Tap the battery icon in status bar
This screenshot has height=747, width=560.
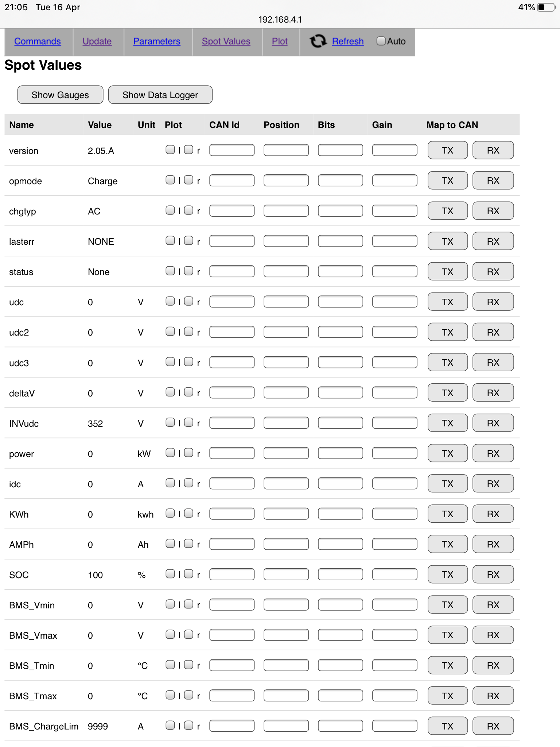(x=545, y=7)
